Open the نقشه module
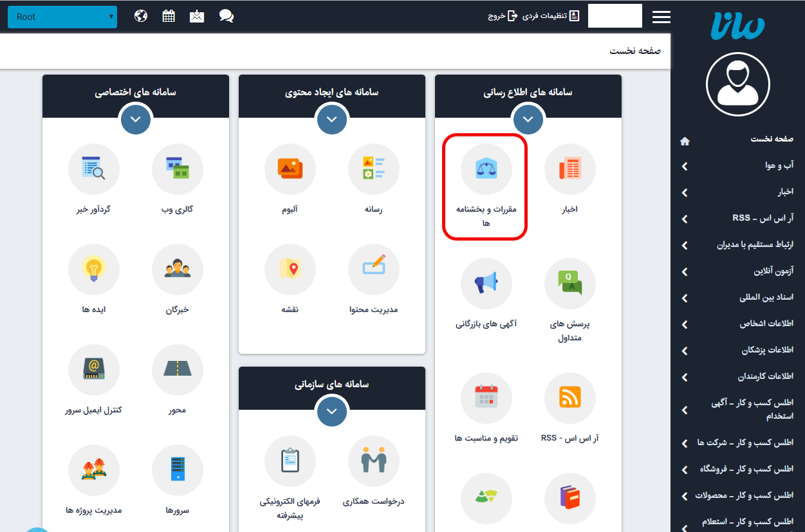 pyautogui.click(x=290, y=270)
